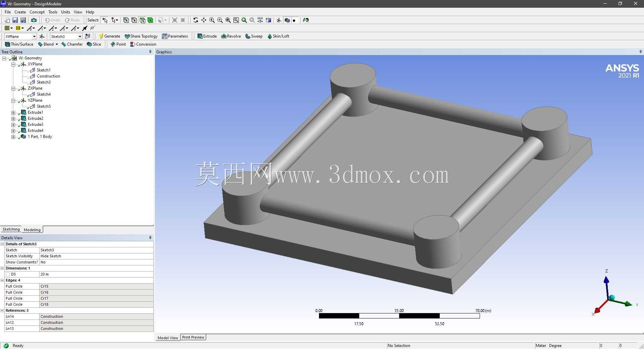Click the New Sketch icon beside Sketch3
This screenshot has width=644, height=349.
pos(88,36)
